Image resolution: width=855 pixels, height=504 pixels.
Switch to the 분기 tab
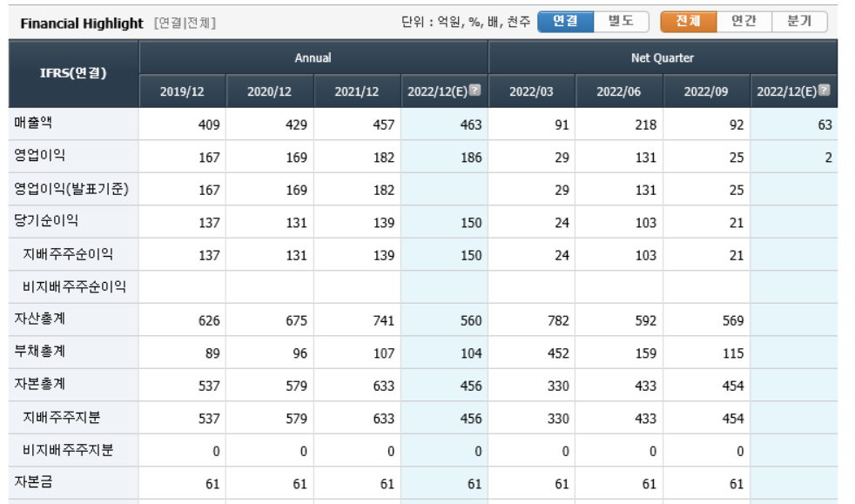click(799, 22)
